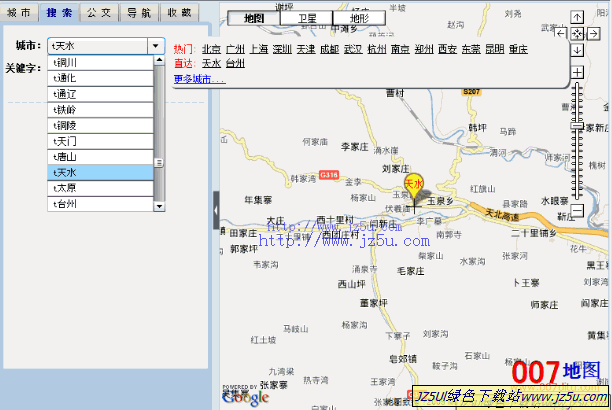This screenshot has width=612, height=410.
Task: Jump to hot city 西安
Action: [x=447, y=49]
